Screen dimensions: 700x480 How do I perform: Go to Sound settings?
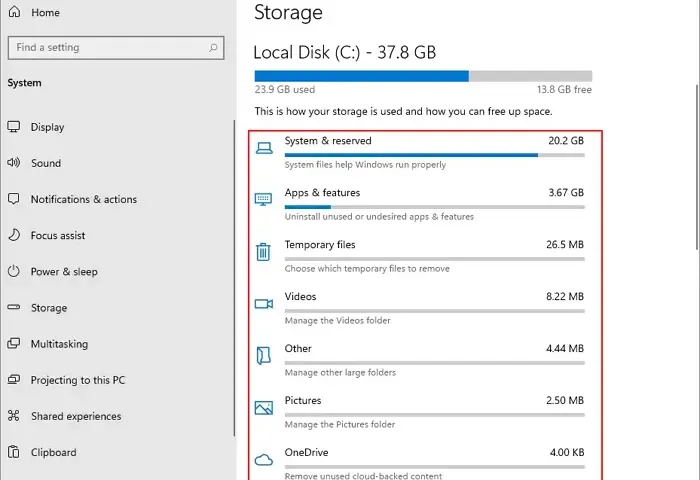(46, 163)
